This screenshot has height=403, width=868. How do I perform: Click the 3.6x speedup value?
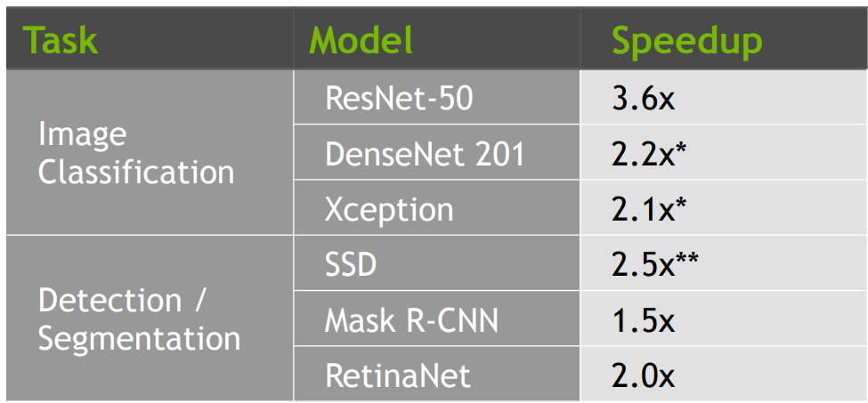point(644,99)
